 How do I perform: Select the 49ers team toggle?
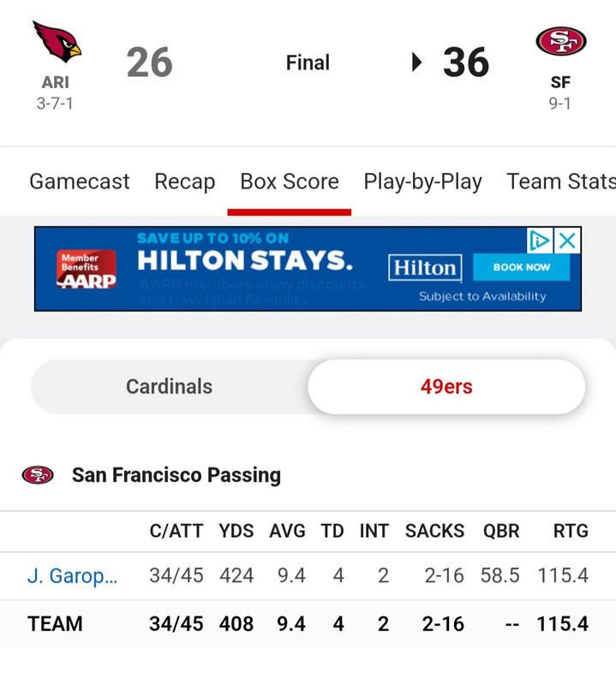click(446, 387)
